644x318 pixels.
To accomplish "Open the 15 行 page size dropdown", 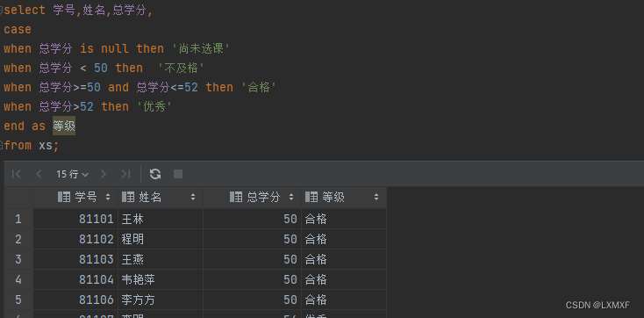I will click(x=72, y=175).
